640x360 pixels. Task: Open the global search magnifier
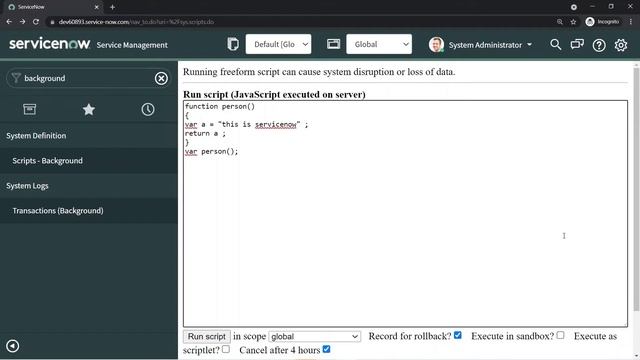pyautogui.click(x=555, y=44)
